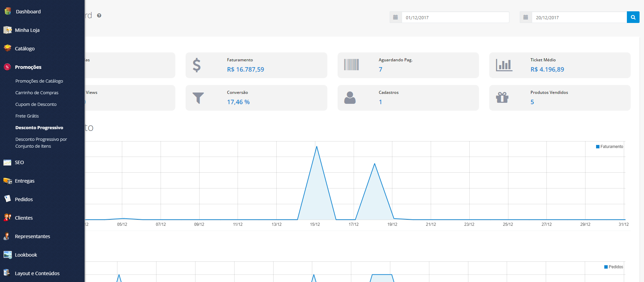Image resolution: width=644 pixels, height=282 pixels.
Task: Open Frete Grátis page
Action: click(x=27, y=116)
